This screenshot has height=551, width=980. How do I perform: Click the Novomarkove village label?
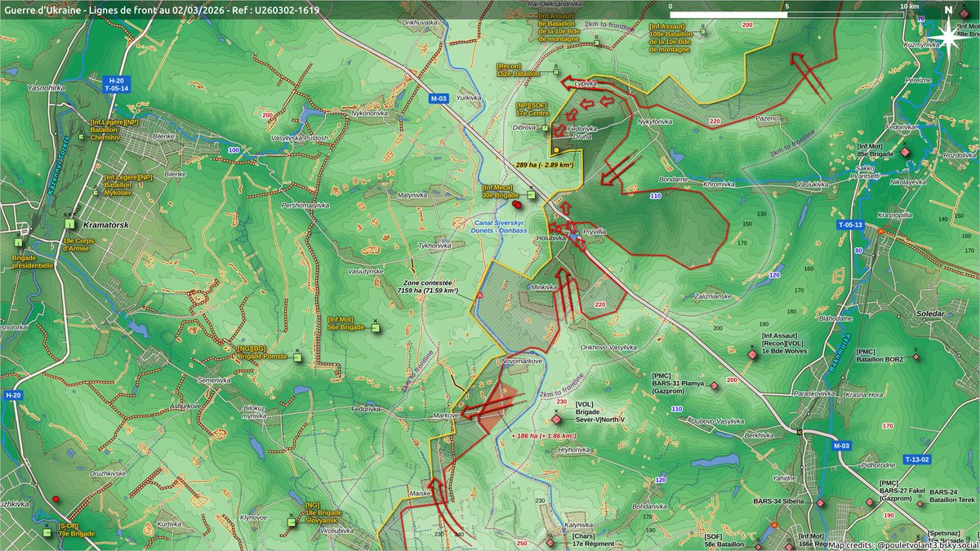tap(521, 361)
